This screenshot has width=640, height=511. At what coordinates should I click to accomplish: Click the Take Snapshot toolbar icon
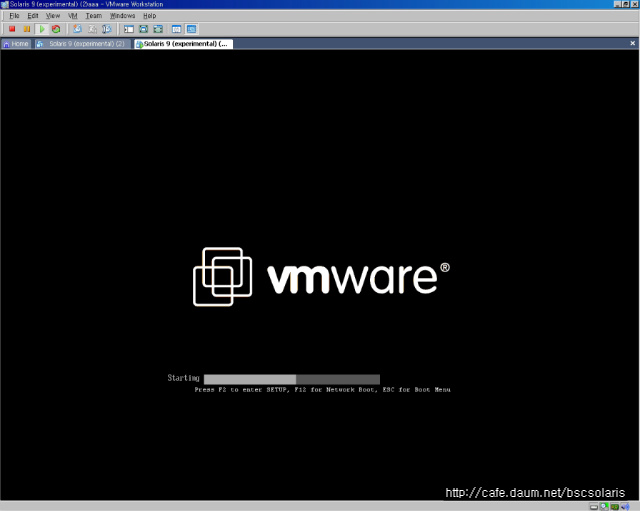(77, 29)
